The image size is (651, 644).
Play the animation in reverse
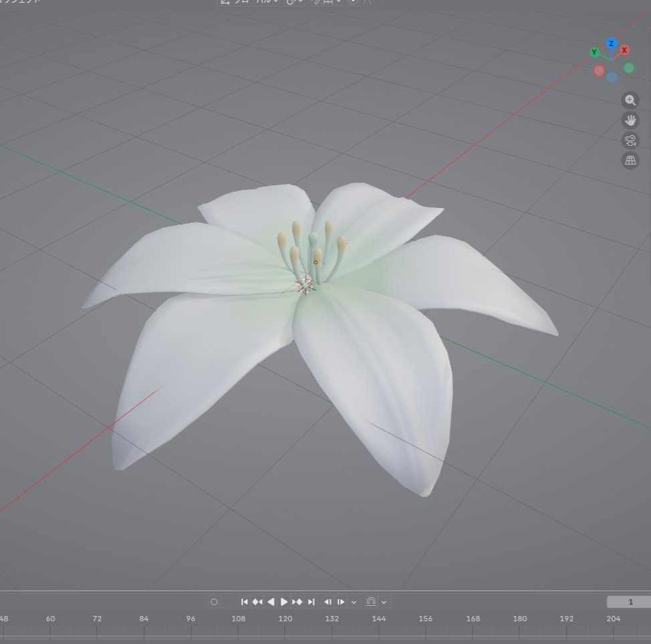(271, 602)
